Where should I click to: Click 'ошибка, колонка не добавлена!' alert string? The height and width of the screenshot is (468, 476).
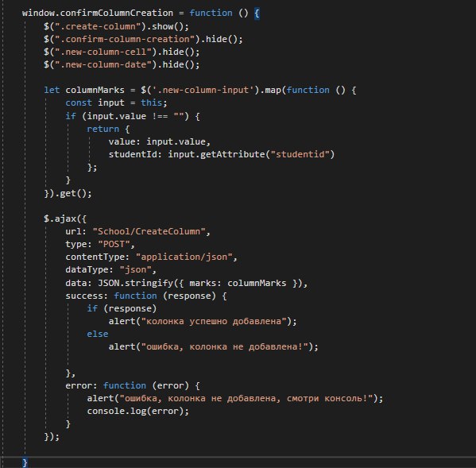pyautogui.click(x=225, y=347)
